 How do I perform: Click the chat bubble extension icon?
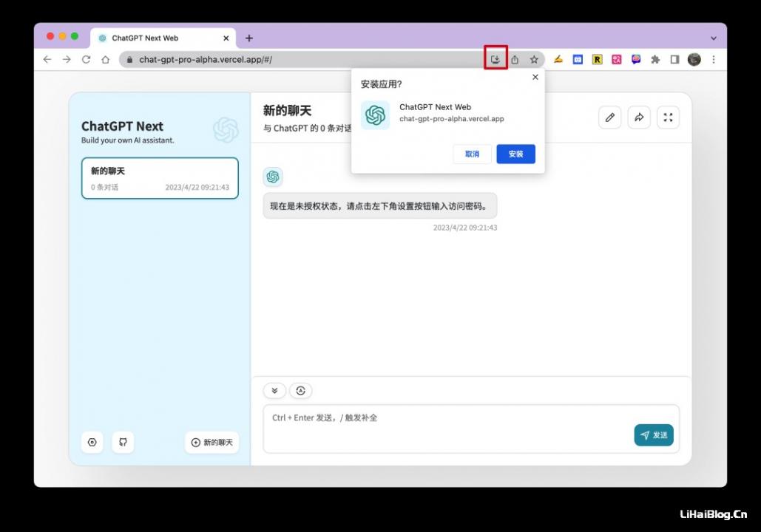(636, 59)
